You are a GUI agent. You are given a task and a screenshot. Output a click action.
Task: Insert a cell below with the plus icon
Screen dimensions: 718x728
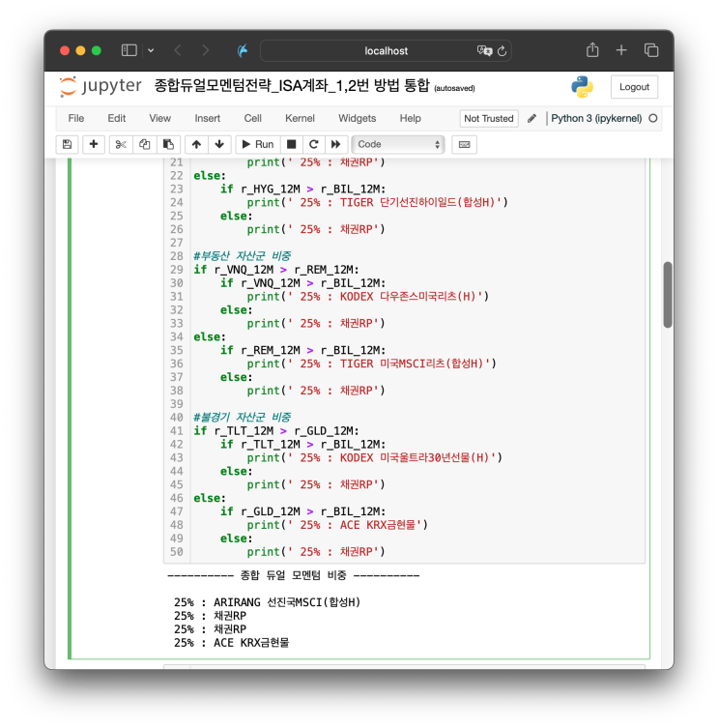click(x=94, y=144)
